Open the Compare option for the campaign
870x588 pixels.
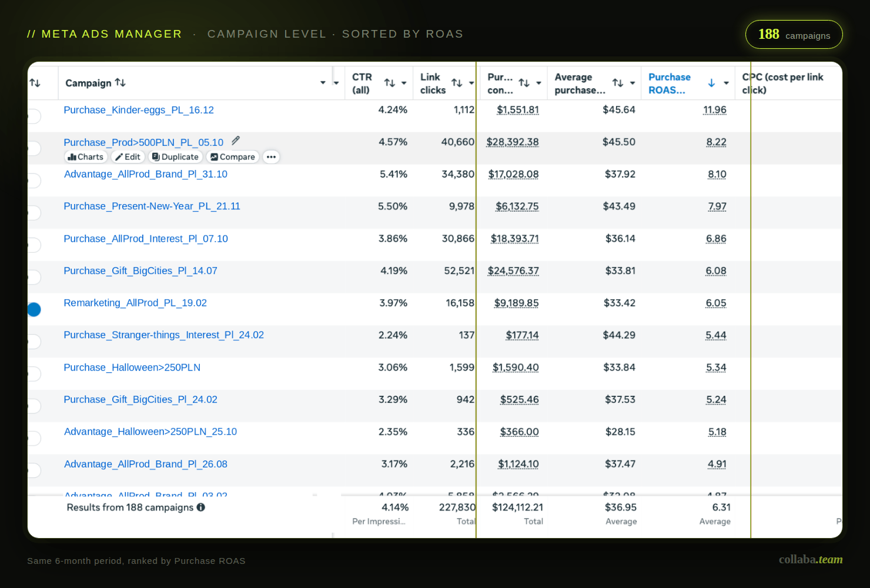click(233, 157)
